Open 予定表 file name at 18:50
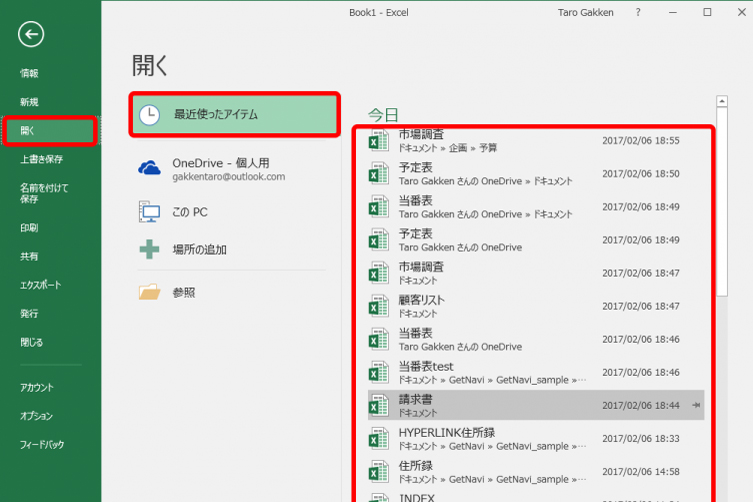753x502 pixels. tap(415, 168)
